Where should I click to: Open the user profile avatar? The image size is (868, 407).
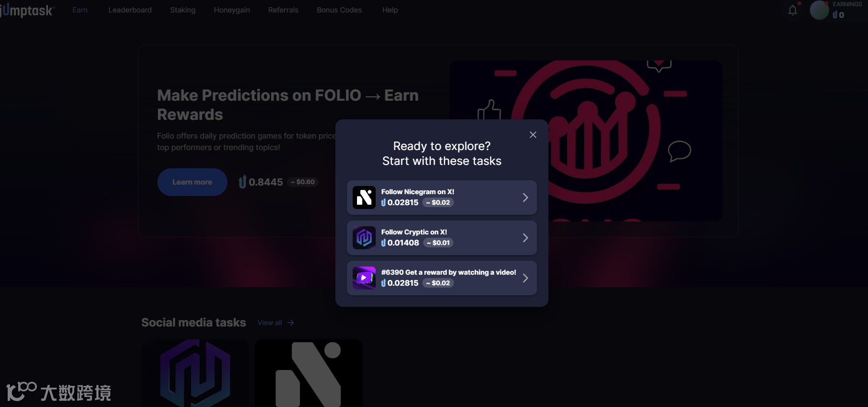[819, 10]
